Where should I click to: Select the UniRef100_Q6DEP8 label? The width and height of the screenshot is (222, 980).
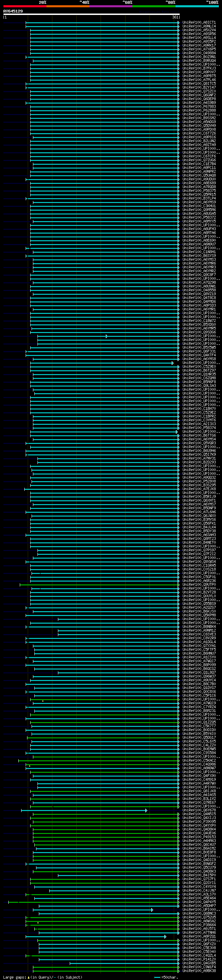(x=199, y=99)
